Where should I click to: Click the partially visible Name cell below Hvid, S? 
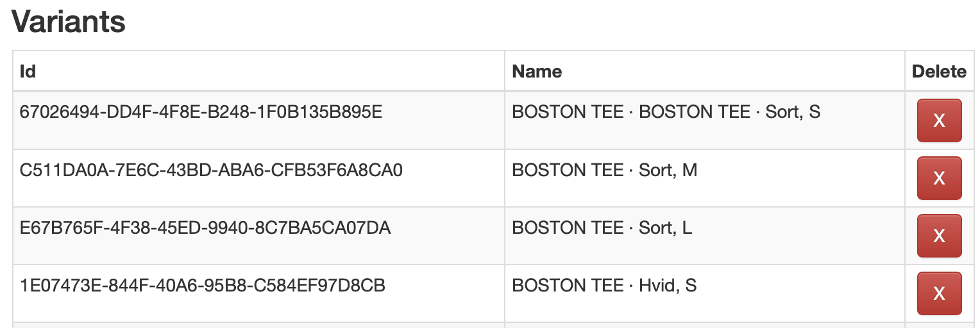coord(704,325)
